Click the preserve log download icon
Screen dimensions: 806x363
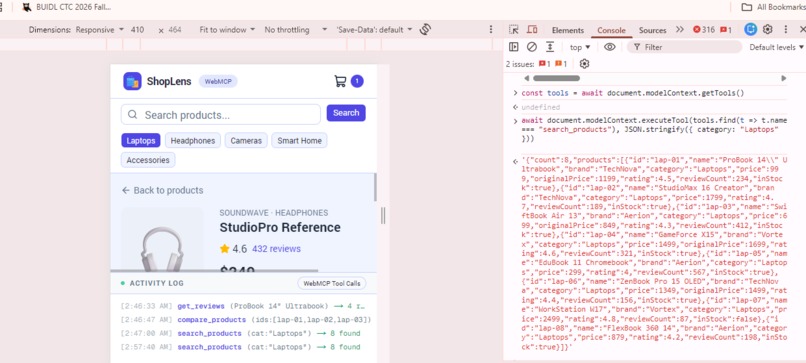click(x=550, y=47)
